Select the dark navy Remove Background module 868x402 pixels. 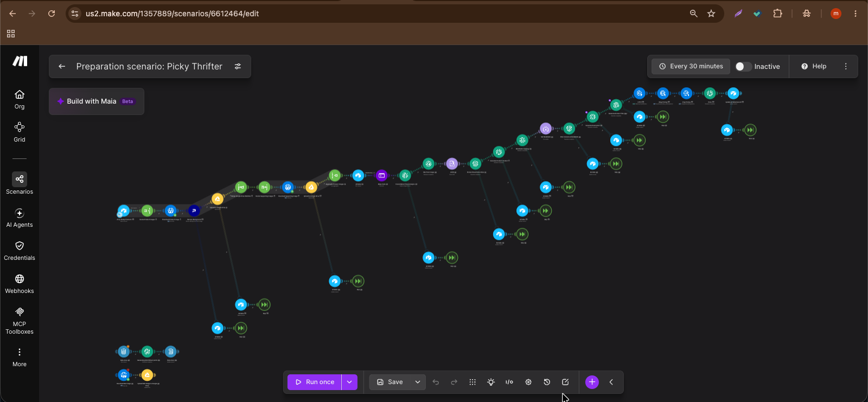(194, 210)
